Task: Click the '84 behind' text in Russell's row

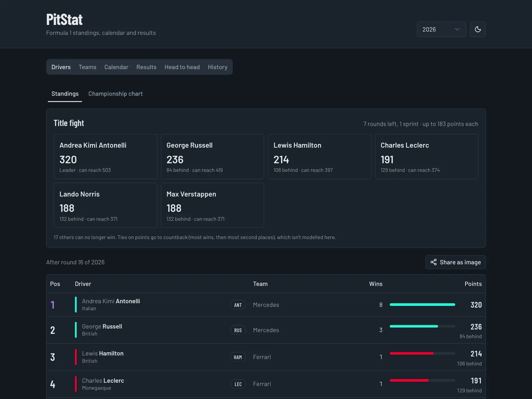Action: coord(470,336)
